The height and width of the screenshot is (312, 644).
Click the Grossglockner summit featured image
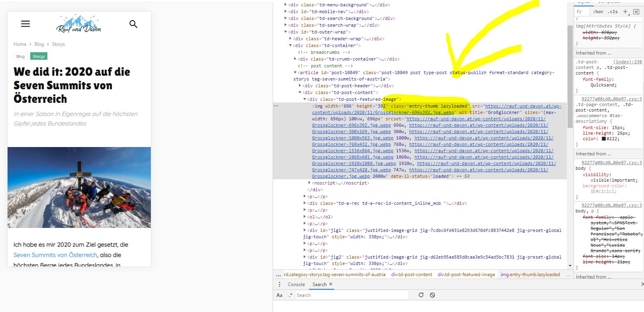click(x=79, y=188)
